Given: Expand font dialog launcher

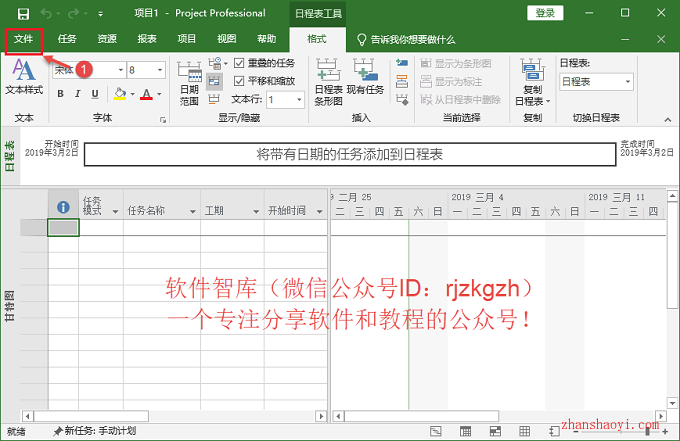Looking at the screenshot, I should pyautogui.click(x=163, y=120).
